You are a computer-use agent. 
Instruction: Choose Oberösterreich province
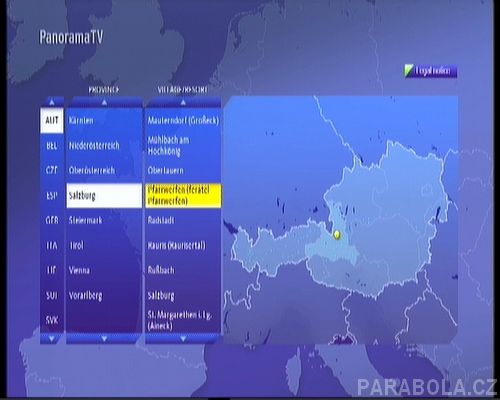[104, 170]
